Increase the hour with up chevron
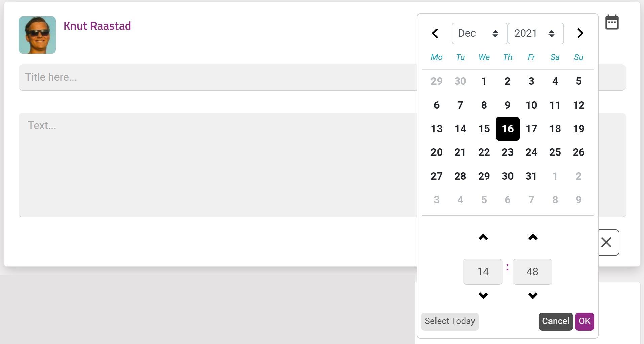644x344 pixels. pyautogui.click(x=483, y=237)
